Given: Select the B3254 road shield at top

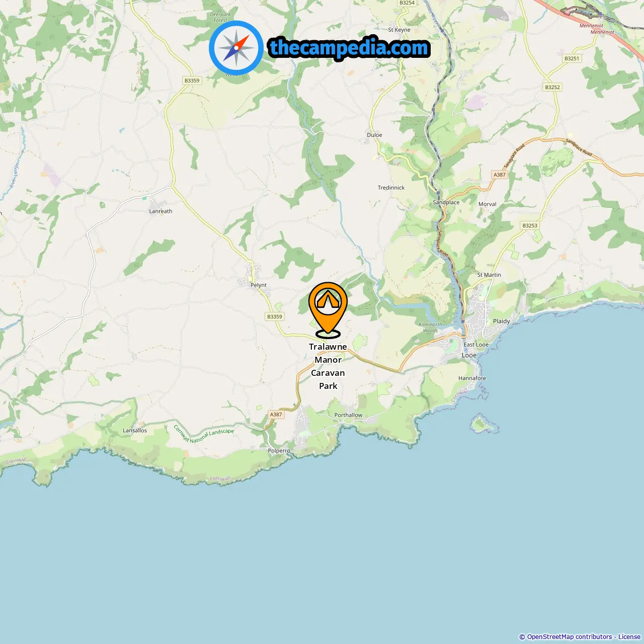Looking at the screenshot, I should coord(407,3).
